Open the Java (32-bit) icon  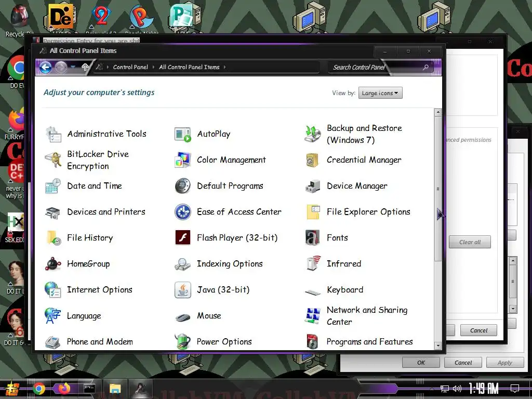pos(183,290)
